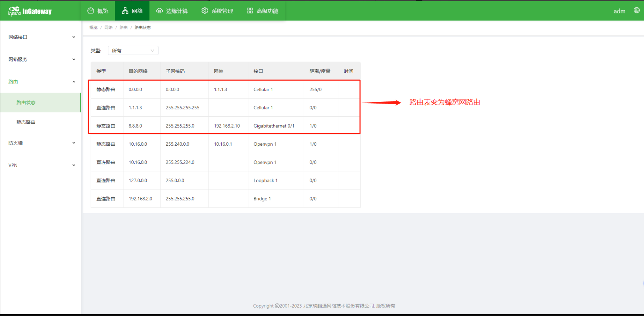Click the 系统管理 gear icon

(205, 11)
